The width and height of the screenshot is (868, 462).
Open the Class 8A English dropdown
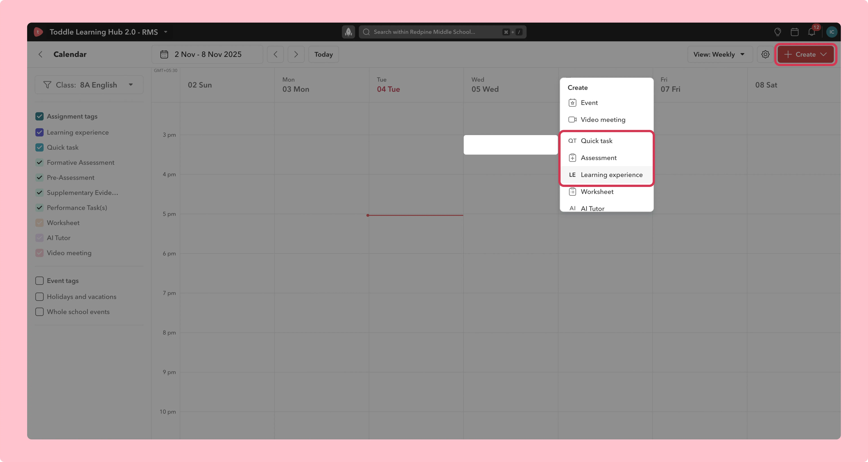tap(89, 85)
